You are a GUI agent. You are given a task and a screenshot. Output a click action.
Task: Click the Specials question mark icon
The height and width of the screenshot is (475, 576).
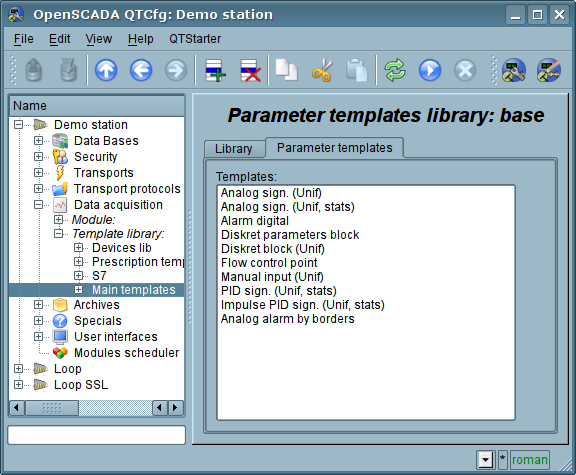60,321
